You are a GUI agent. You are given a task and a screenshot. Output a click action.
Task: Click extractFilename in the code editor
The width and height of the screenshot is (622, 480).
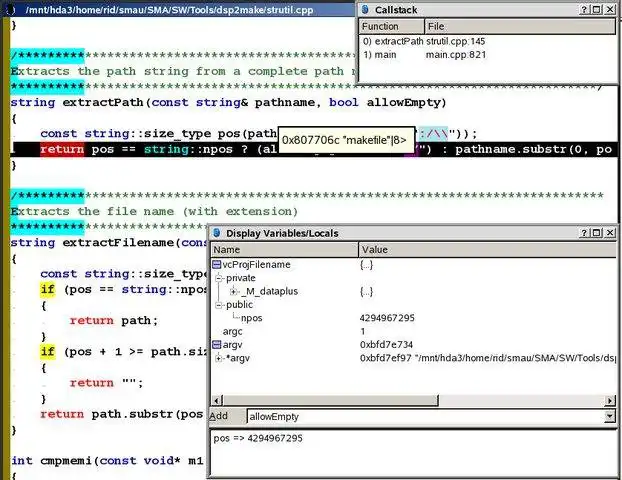pyautogui.click(x=119, y=243)
